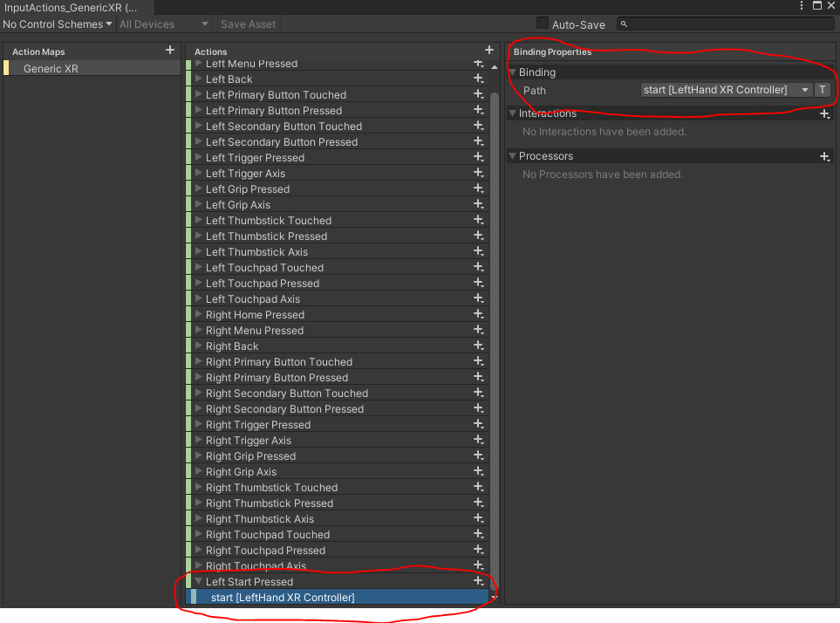
Task: Open the No Control Schemes dropdown
Action: click(x=57, y=24)
